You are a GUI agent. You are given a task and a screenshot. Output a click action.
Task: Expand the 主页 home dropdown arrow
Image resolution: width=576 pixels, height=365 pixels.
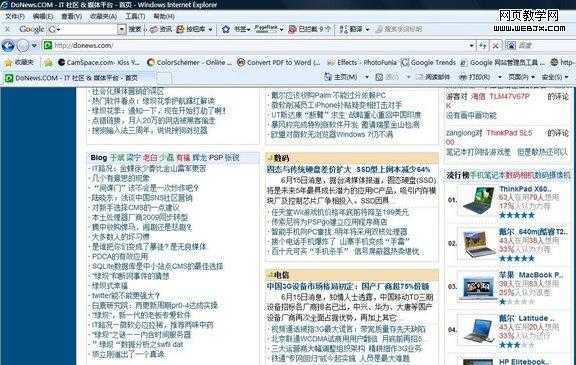[x=367, y=77]
